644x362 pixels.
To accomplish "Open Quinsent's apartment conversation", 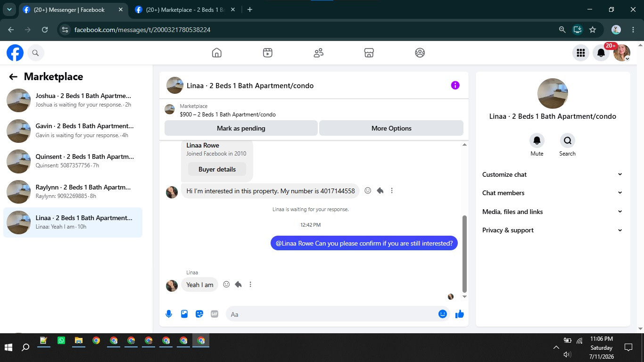I will (x=73, y=161).
